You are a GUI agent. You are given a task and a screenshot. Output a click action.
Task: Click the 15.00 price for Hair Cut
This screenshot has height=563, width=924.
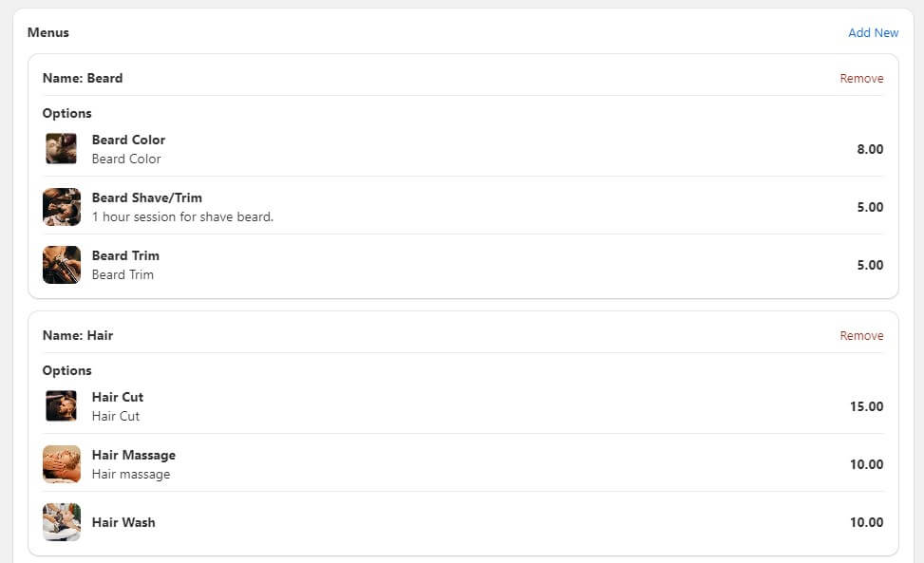(866, 406)
